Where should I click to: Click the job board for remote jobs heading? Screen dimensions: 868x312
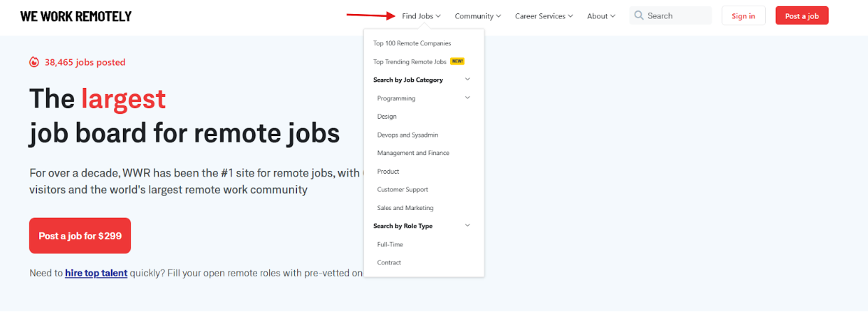[185, 133]
